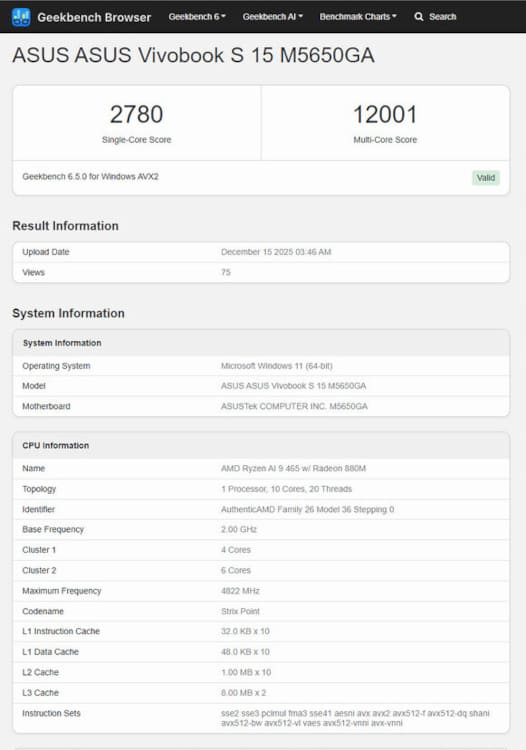Click Cluster 2 value 6 Cores

[x=236, y=570]
